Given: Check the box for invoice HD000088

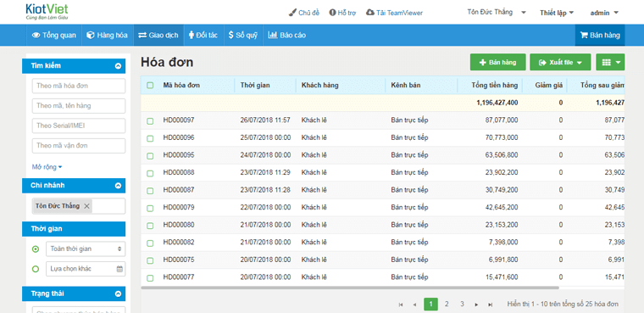Looking at the screenshot, I should (x=150, y=174).
